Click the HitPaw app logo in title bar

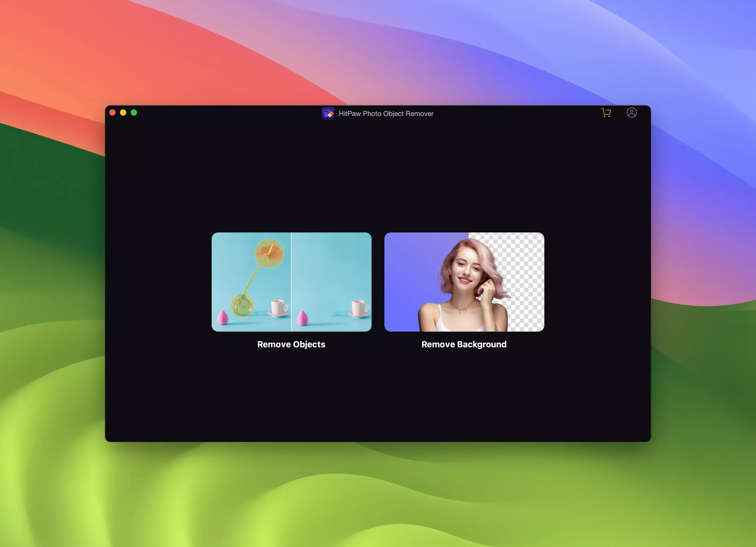pyautogui.click(x=328, y=113)
